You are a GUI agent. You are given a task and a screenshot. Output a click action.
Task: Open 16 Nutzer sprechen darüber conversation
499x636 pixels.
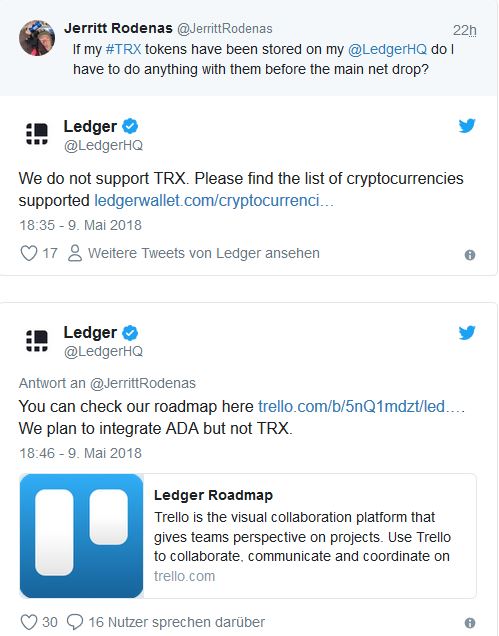click(x=176, y=622)
